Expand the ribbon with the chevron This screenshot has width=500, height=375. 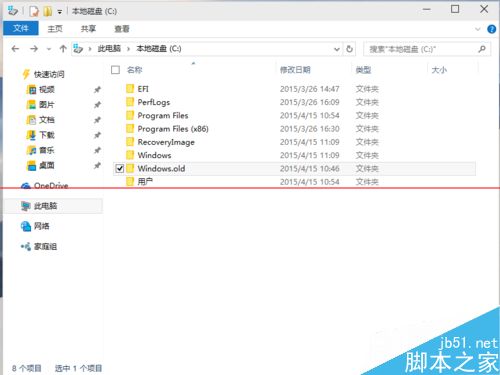tap(477, 29)
